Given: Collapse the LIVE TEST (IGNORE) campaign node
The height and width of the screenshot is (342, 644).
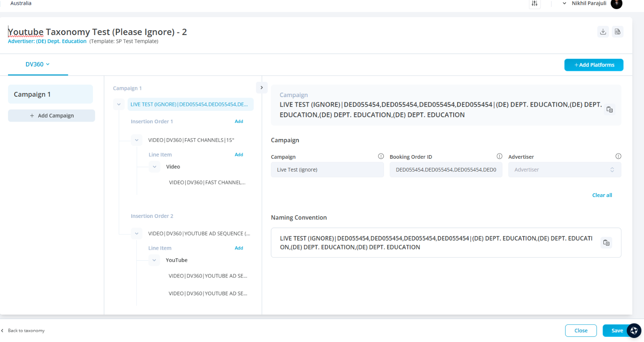Looking at the screenshot, I should 119,104.
